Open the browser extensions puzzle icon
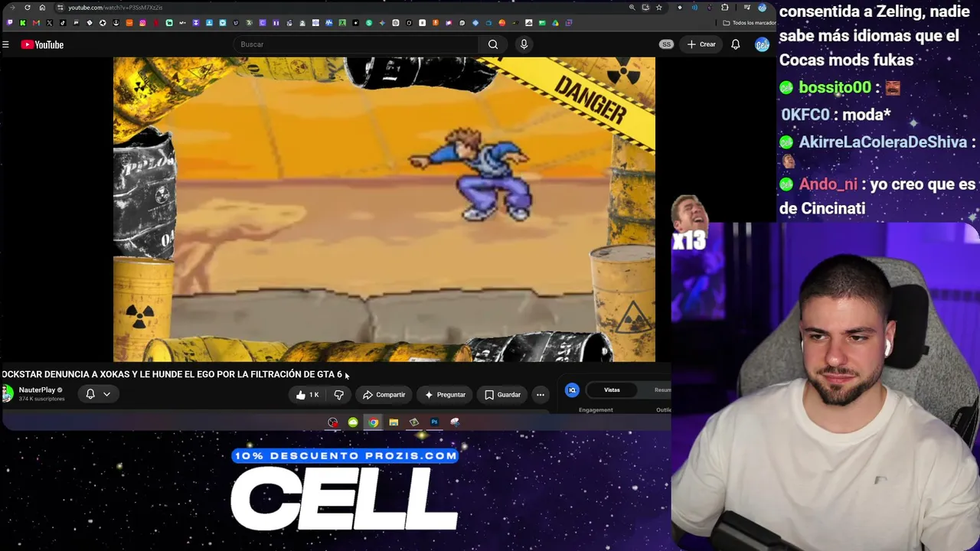This screenshot has width=980, height=551. point(725,8)
